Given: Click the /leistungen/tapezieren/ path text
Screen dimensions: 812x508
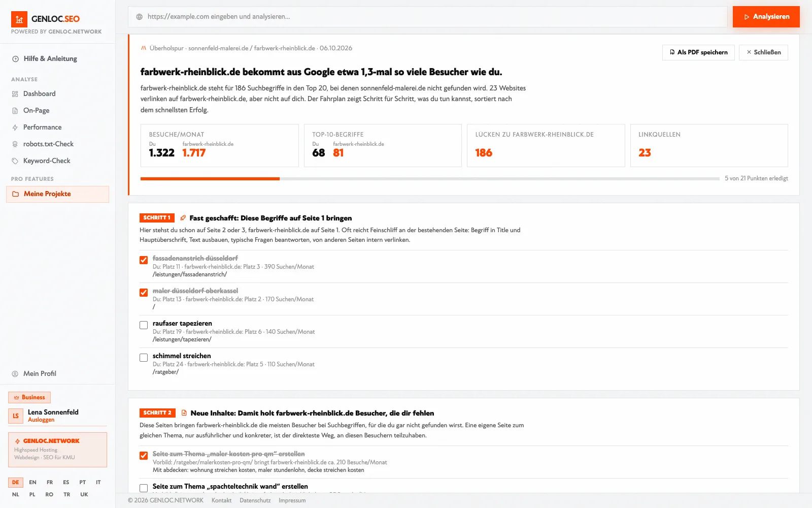Looking at the screenshot, I should (182, 340).
